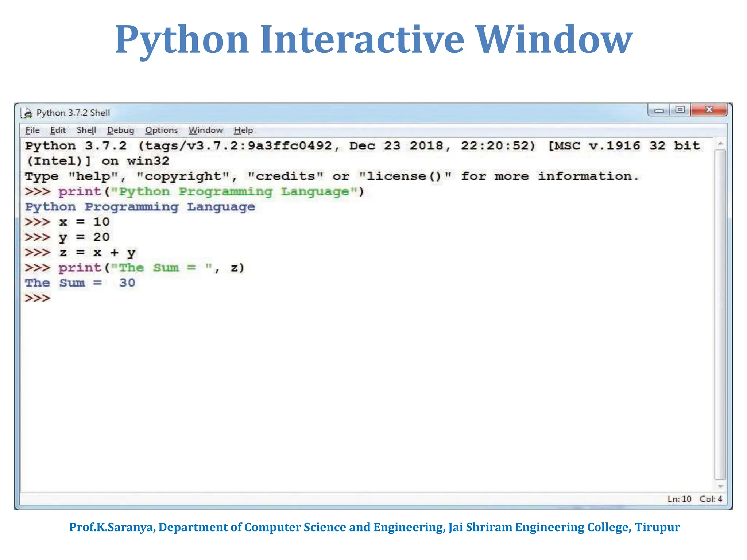Viewport: 747px width, 560px height.
Task: Click the 'Type "help", "copyright"' information line
Action: [x=332, y=176]
